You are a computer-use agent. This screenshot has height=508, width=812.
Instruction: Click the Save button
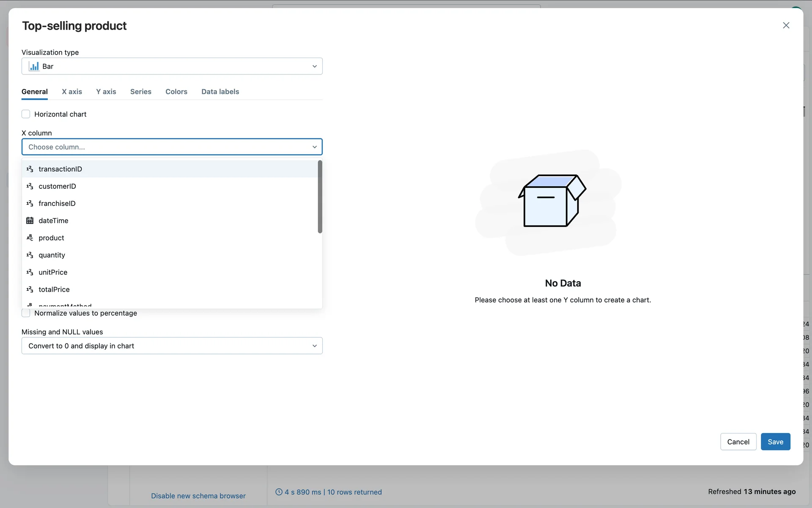tap(775, 442)
